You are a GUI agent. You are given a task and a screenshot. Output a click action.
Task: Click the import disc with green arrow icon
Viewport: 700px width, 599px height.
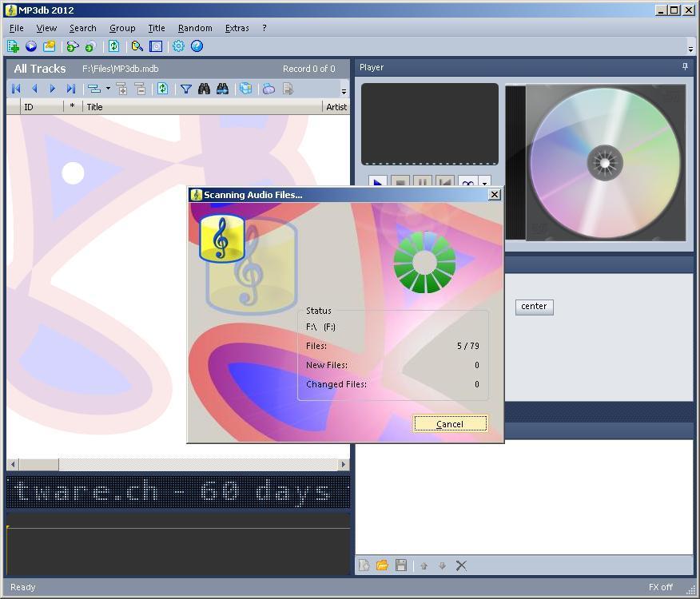[x=90, y=46]
